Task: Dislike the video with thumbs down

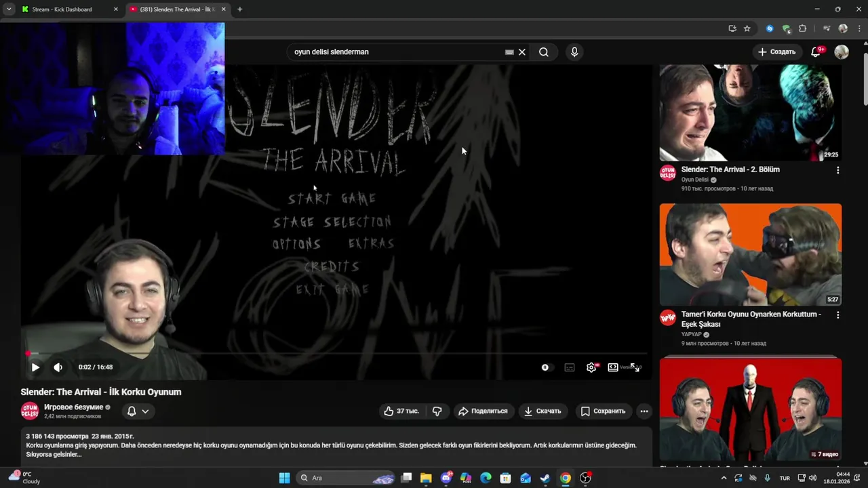Action: point(437,411)
